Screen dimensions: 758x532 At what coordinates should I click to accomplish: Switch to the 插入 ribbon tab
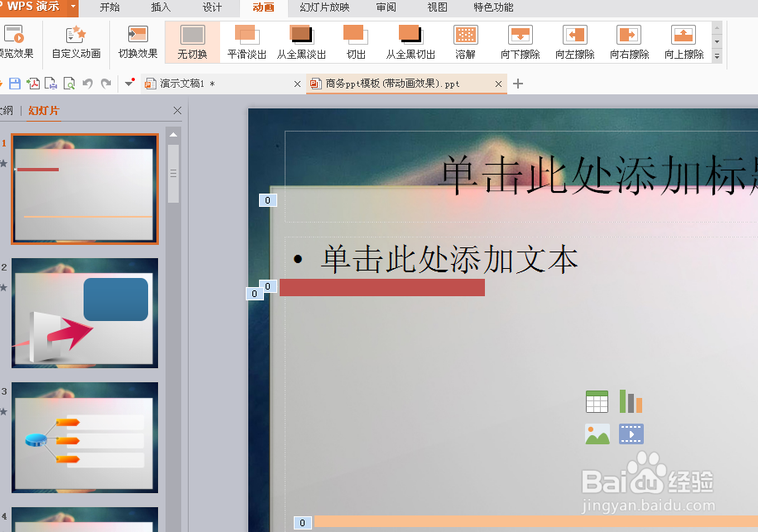point(160,7)
